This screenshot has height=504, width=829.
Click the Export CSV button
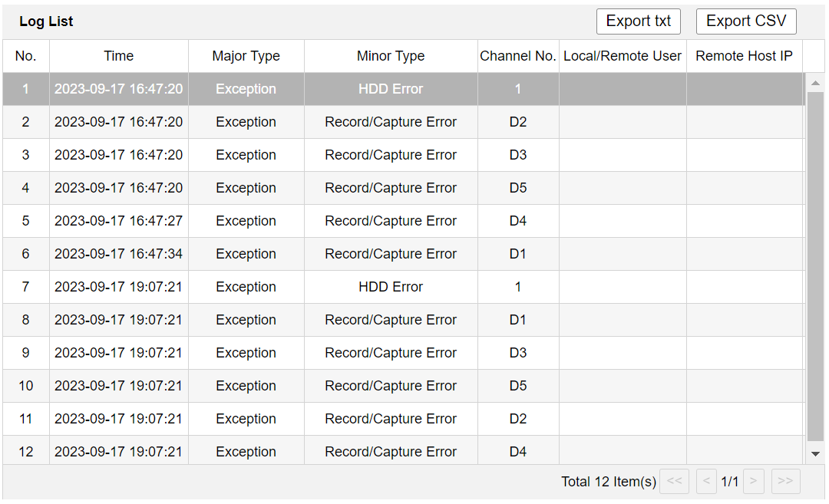[745, 21]
